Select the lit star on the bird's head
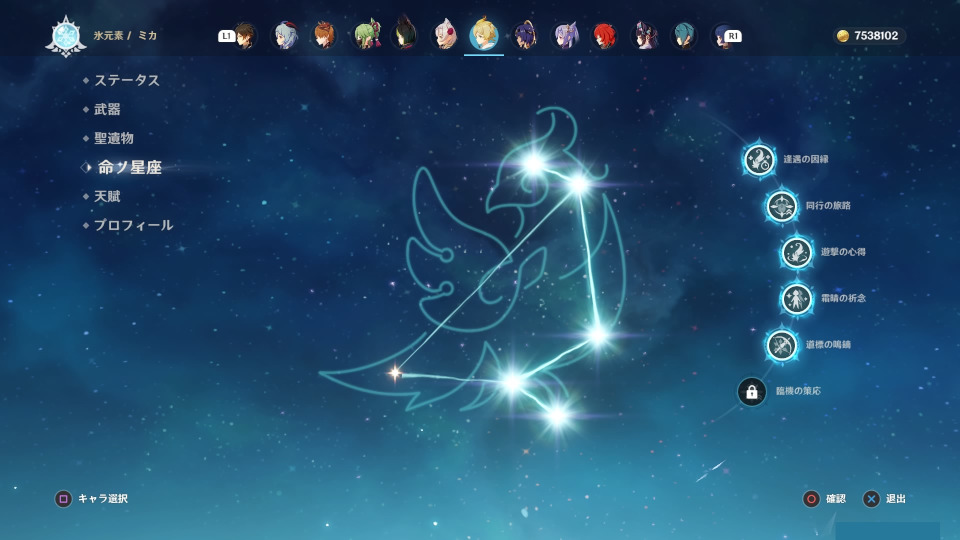The image size is (960, 540). tap(534, 163)
